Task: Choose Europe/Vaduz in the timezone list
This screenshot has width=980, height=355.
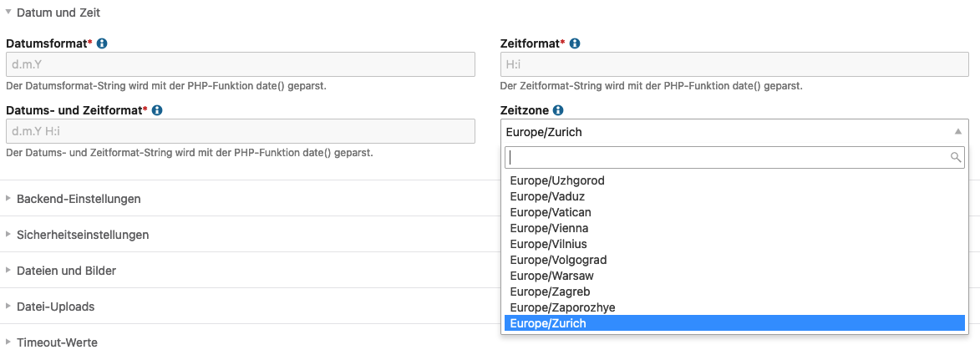Action: (x=547, y=196)
